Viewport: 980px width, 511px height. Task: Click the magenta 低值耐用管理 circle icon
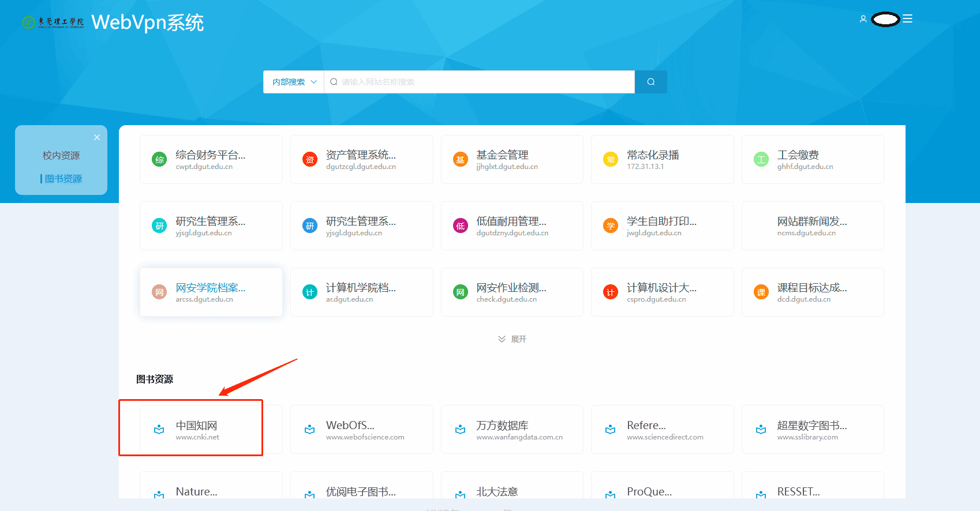coord(460,226)
